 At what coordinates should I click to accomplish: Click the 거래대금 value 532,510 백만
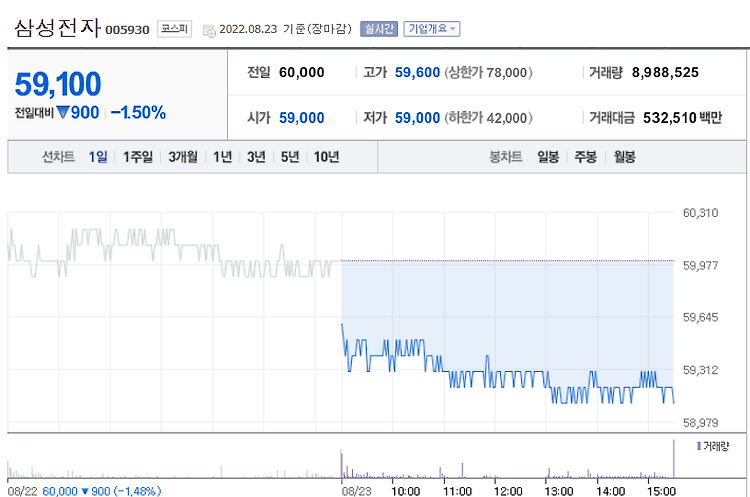[683, 118]
